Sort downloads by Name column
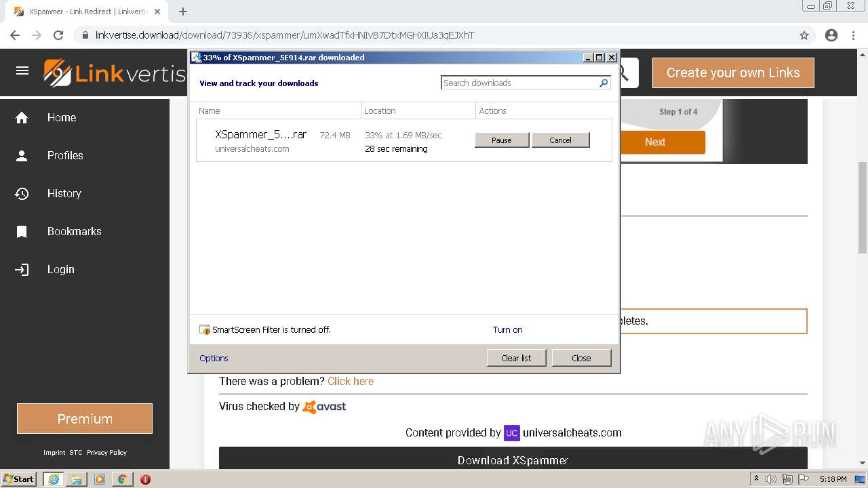Viewport: 868px width, 488px height. pos(279,110)
